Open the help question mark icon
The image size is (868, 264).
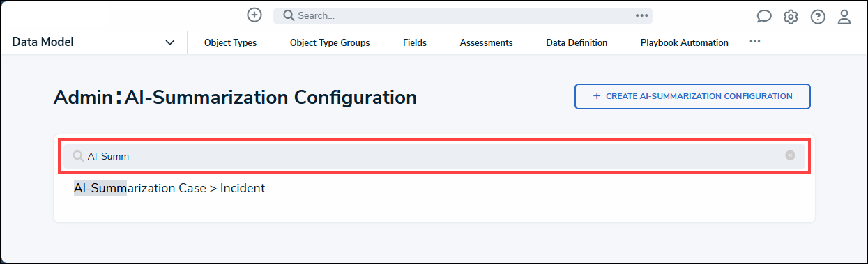[x=818, y=17]
